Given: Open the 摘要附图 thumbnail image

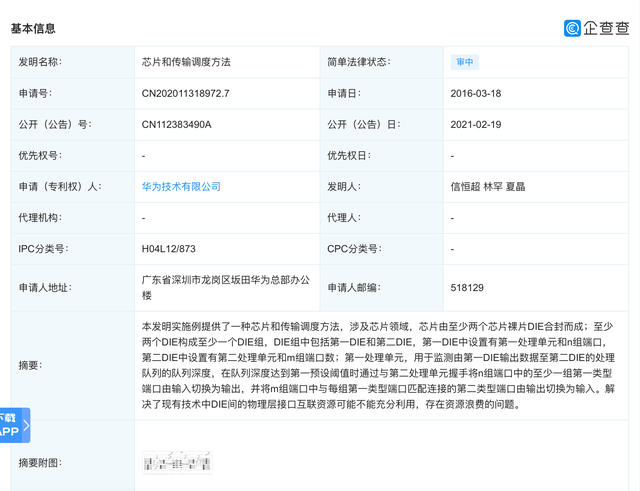Looking at the screenshot, I should [177, 463].
